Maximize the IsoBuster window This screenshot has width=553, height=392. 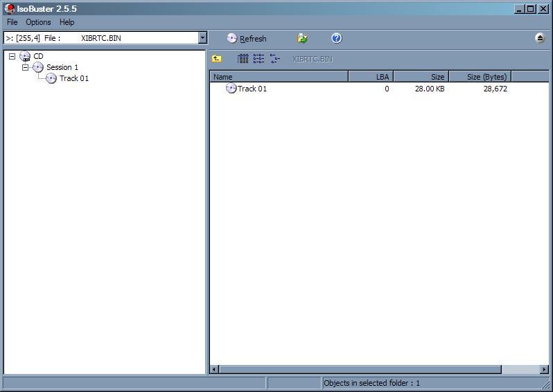click(530, 9)
